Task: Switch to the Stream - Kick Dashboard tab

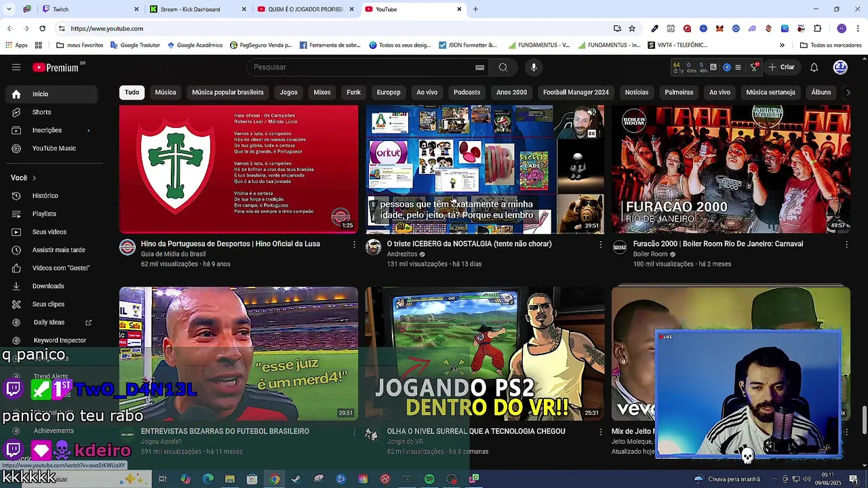Action: pyautogui.click(x=197, y=9)
